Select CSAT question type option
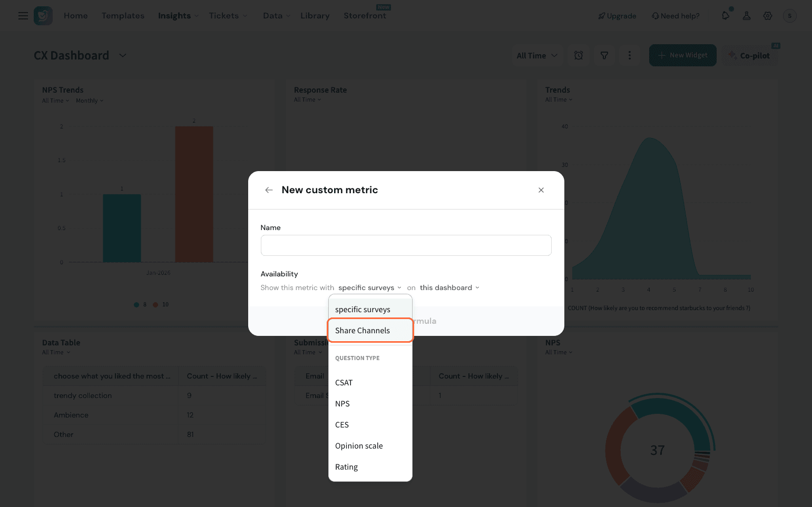 click(344, 383)
